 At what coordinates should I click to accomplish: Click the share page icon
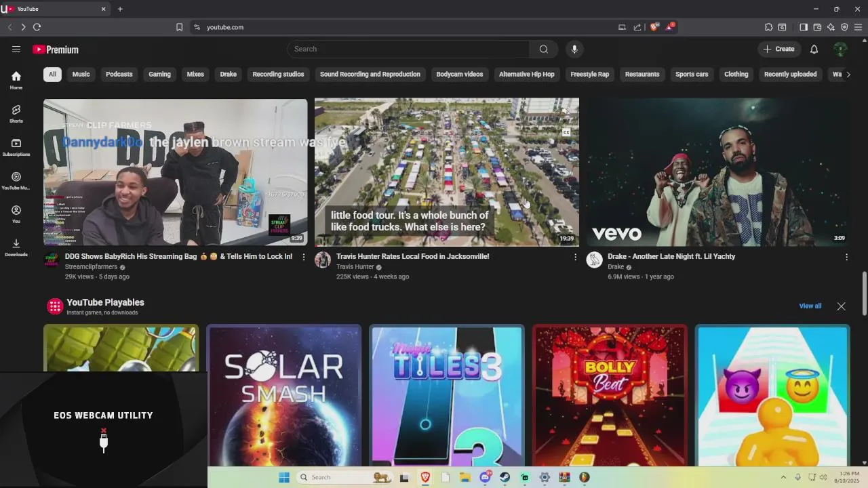[x=637, y=27]
